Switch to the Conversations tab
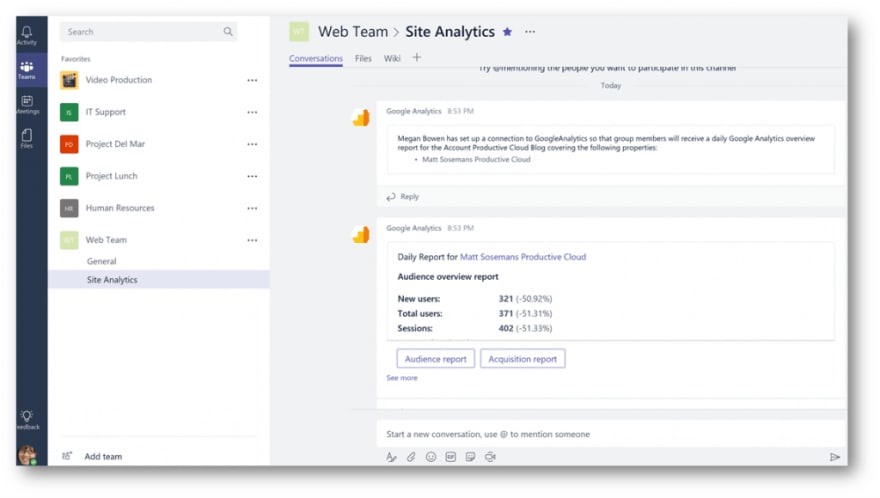 click(x=315, y=58)
